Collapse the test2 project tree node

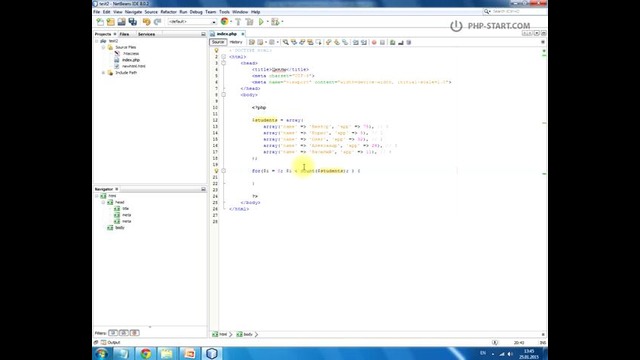click(97, 41)
